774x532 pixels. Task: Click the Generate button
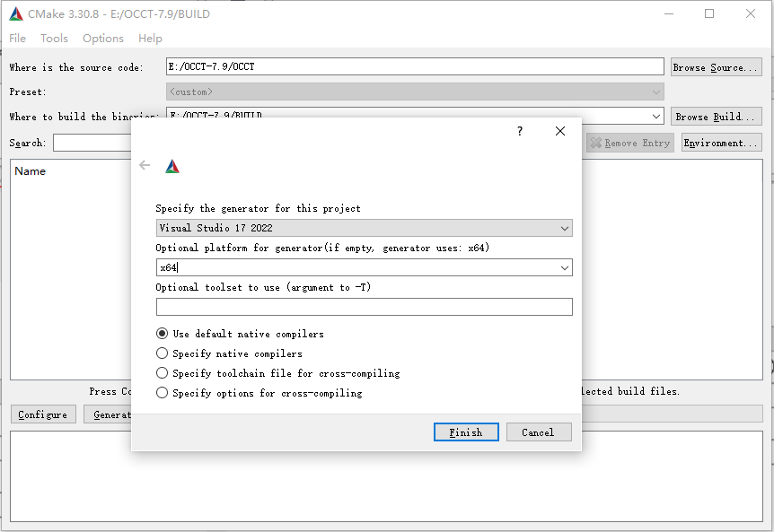(x=108, y=414)
